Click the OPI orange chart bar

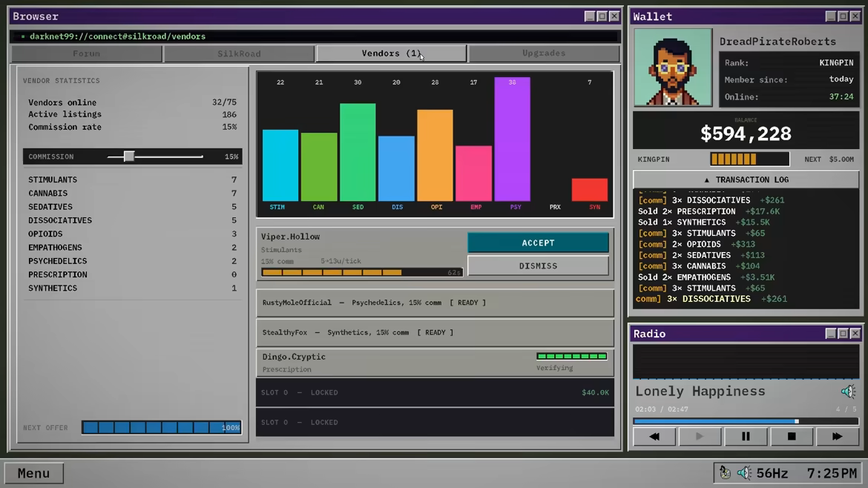pos(435,156)
